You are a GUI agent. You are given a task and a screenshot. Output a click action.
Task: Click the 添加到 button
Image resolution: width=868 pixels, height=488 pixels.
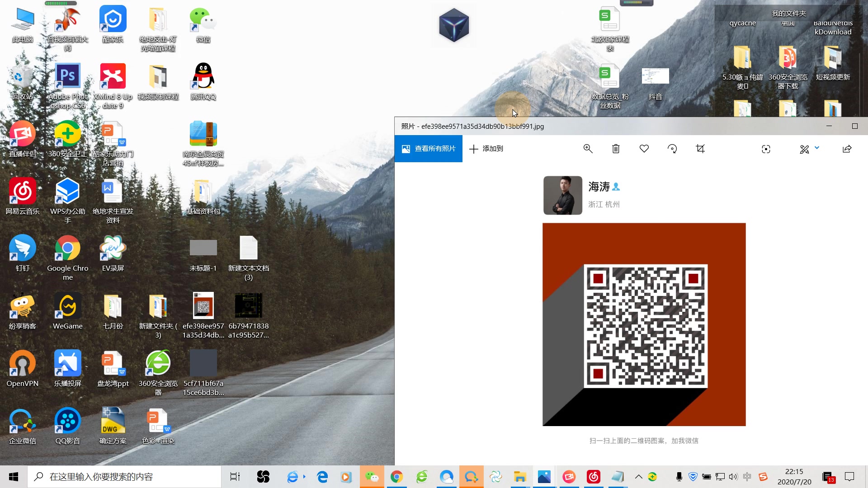click(486, 149)
